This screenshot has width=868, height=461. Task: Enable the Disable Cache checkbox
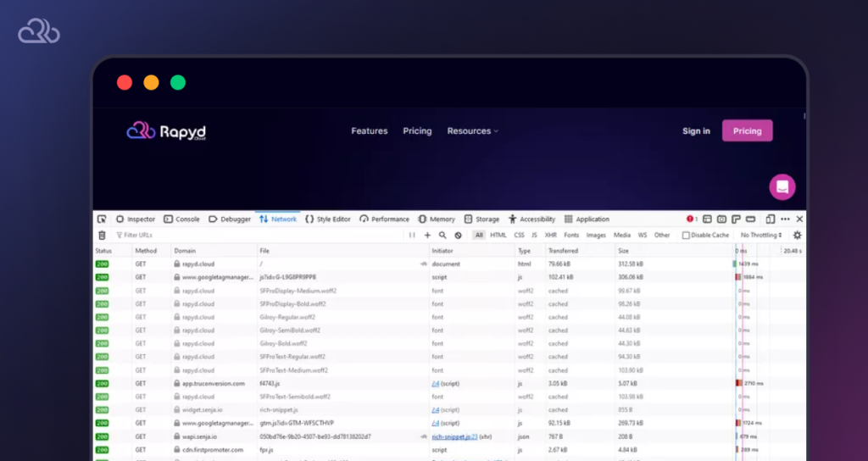coord(686,236)
